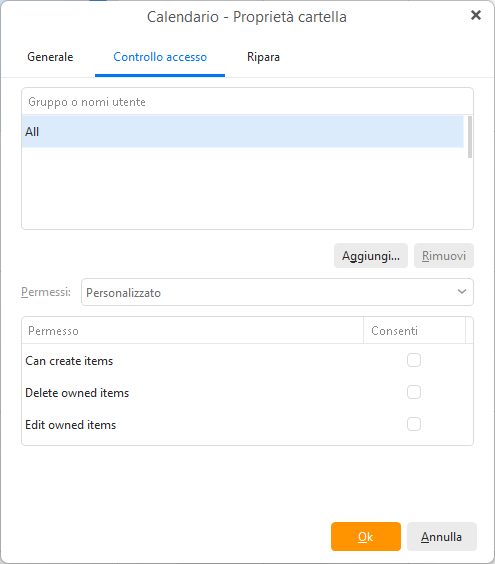Click the Rimuovi button
Viewport: 495px width, 564px height.
pos(444,256)
